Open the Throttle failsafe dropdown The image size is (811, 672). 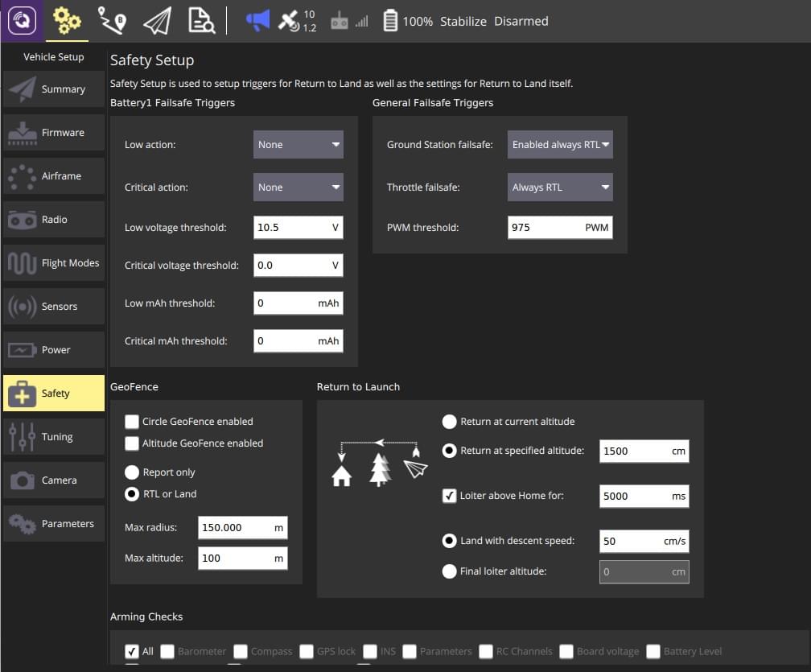pos(560,188)
